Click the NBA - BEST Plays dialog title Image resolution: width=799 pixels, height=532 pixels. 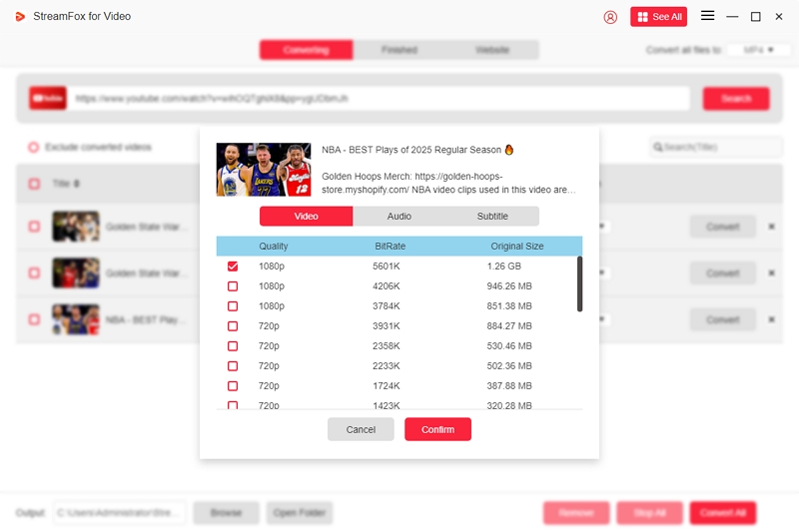(x=417, y=150)
